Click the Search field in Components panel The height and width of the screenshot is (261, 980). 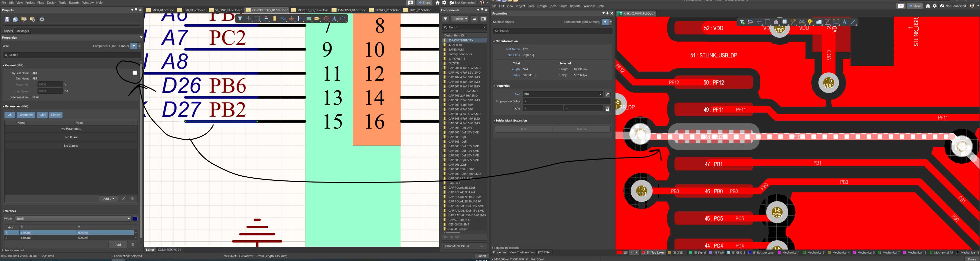point(464,27)
